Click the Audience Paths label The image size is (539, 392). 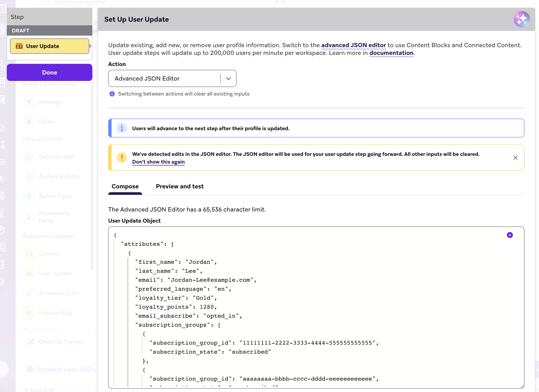[59, 176]
